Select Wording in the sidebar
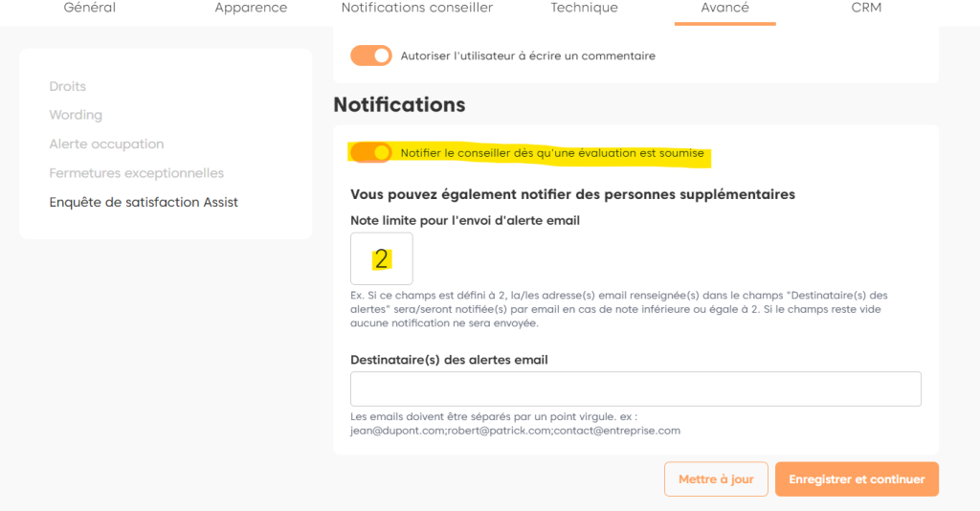The height and width of the screenshot is (511, 980). coord(76,115)
